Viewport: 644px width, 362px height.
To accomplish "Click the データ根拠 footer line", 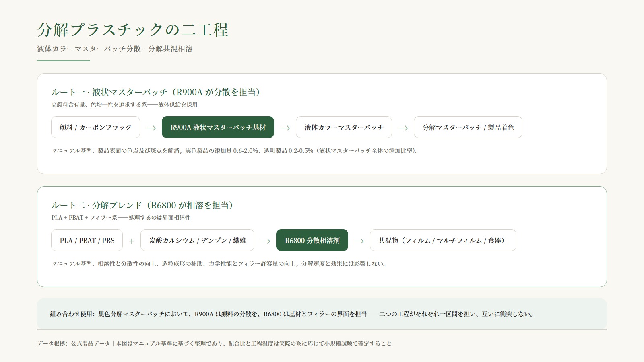I will point(214,343).
